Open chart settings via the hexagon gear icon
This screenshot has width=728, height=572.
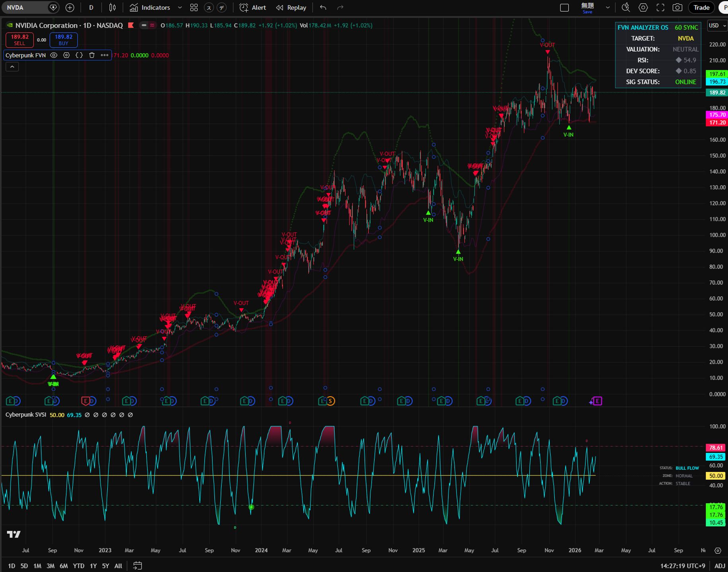point(643,8)
